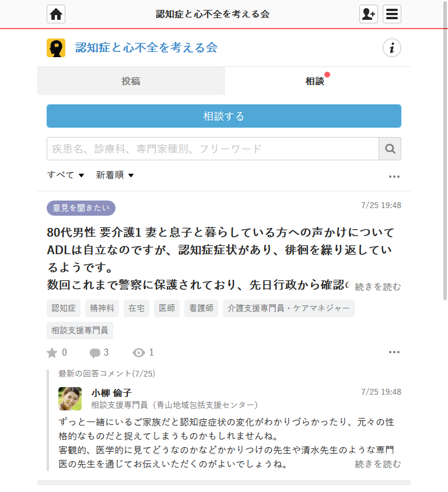The image size is (448, 492).
Task: Open the 新着順 sort dropdown
Action: coord(114,175)
